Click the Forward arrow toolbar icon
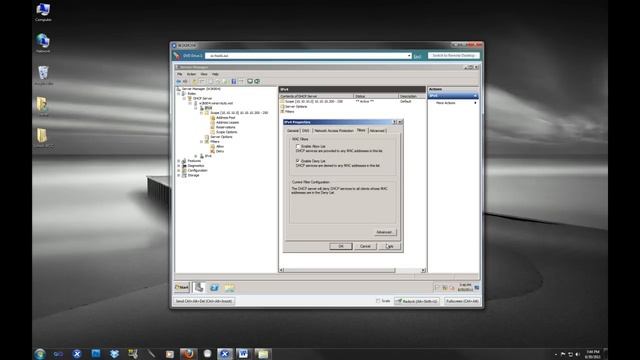This screenshot has height=360, width=640. coord(185,81)
